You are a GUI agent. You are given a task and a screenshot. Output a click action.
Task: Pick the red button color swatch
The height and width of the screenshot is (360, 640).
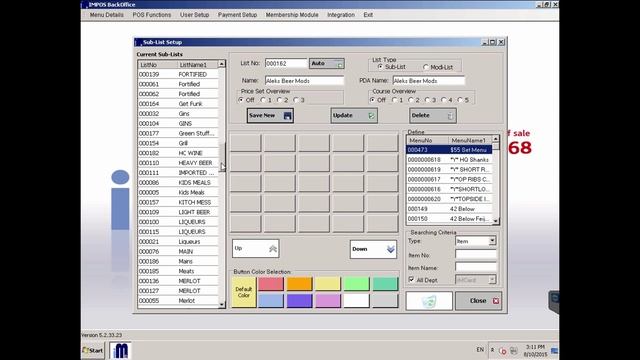click(271, 284)
